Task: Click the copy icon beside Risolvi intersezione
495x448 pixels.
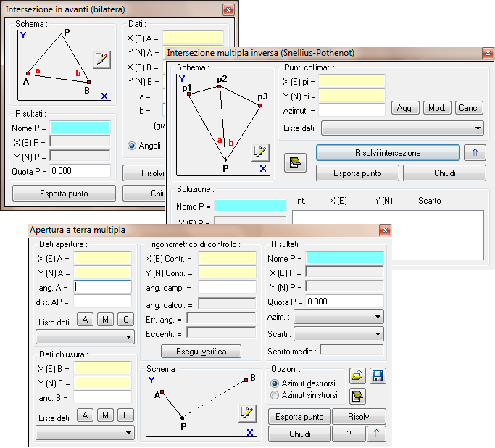Action: tap(293, 162)
